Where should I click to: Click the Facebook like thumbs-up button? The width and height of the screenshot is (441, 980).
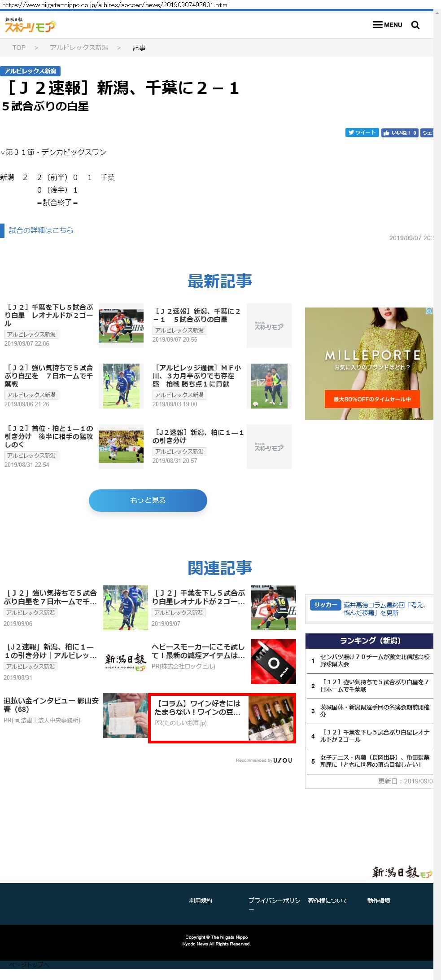tap(400, 132)
